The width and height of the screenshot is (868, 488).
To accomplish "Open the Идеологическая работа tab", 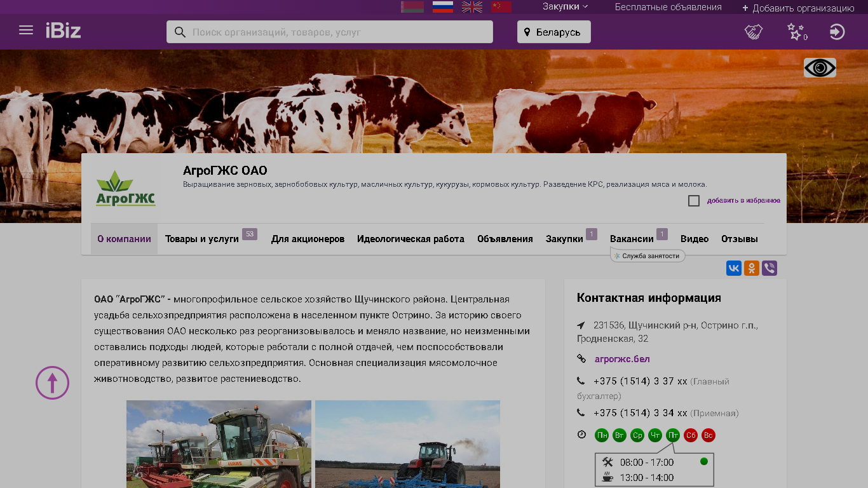I will (x=410, y=239).
